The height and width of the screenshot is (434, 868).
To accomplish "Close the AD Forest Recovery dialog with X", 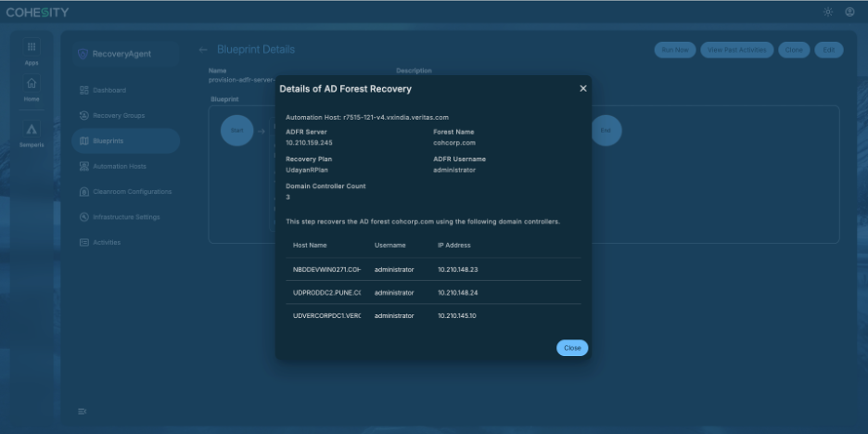I will pos(583,89).
